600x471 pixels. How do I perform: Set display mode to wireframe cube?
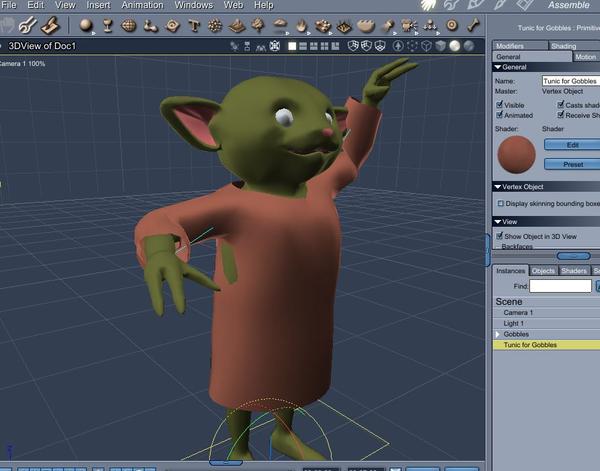[426, 46]
